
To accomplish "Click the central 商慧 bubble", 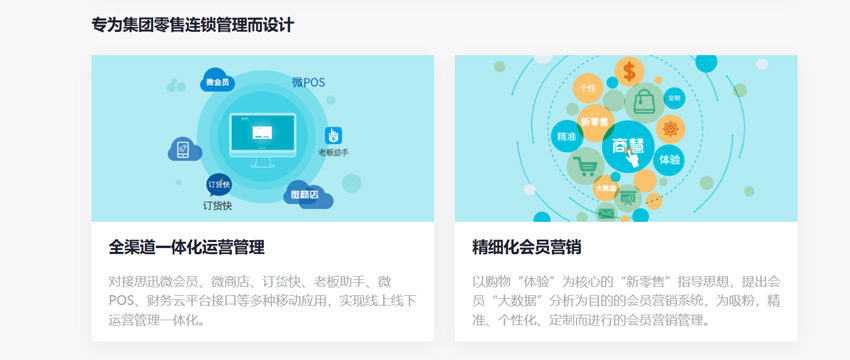I will (628, 146).
